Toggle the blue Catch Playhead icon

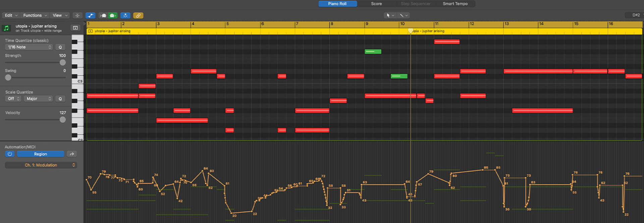tap(125, 15)
